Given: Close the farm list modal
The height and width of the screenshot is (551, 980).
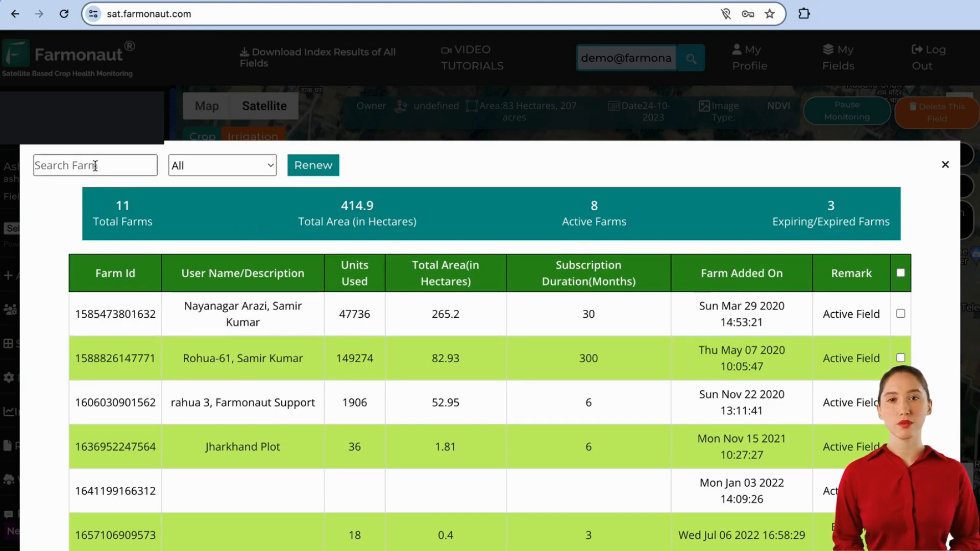Looking at the screenshot, I should 945,164.
